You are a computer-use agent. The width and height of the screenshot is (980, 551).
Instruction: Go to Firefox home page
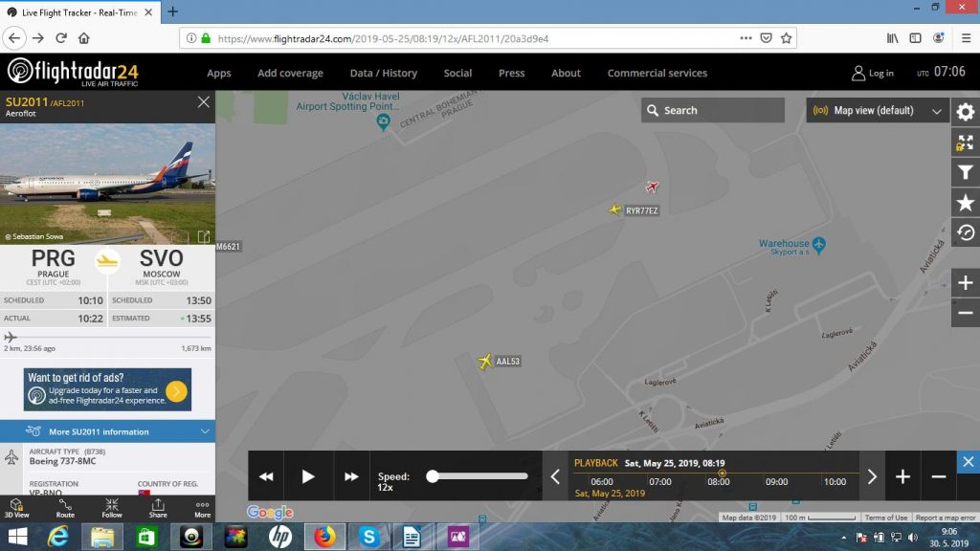point(84,38)
